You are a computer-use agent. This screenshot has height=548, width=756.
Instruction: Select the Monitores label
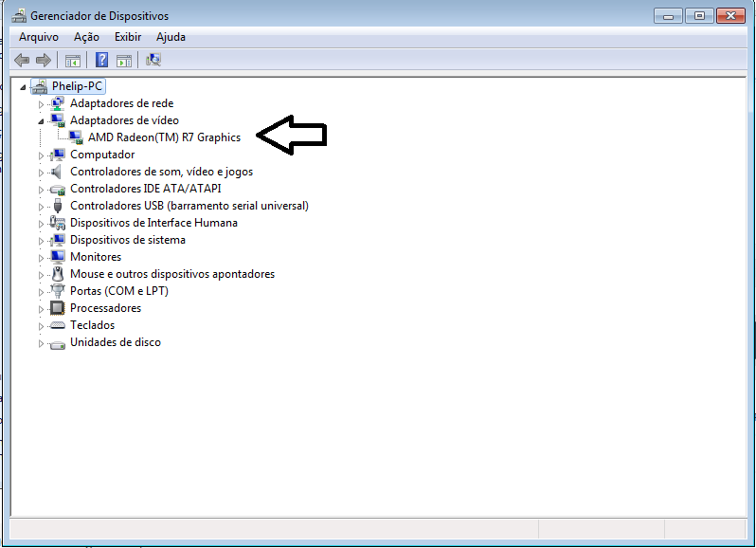96,257
